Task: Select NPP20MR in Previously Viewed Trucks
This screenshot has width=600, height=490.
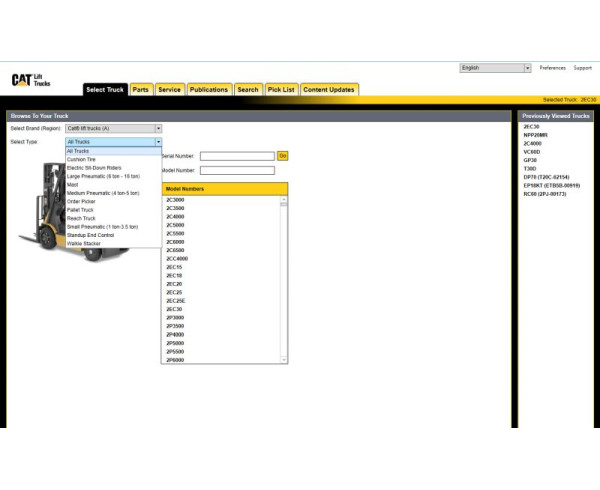Action: pyautogui.click(x=537, y=135)
